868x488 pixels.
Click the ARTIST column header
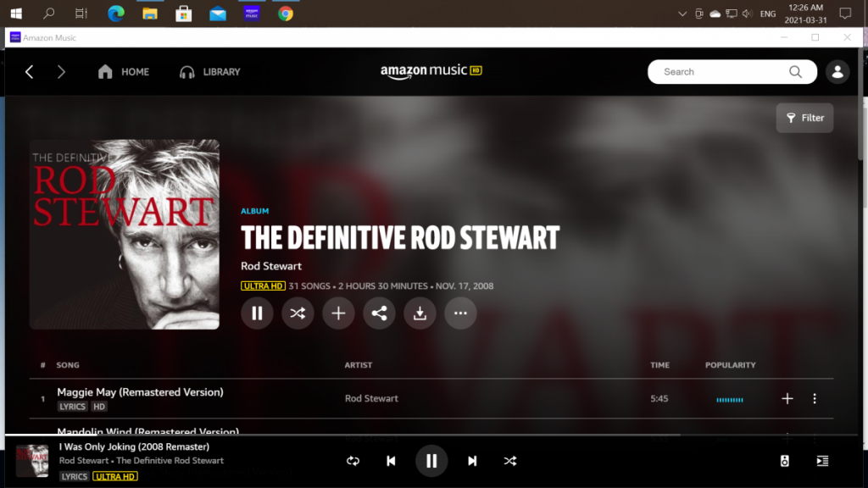click(x=359, y=365)
